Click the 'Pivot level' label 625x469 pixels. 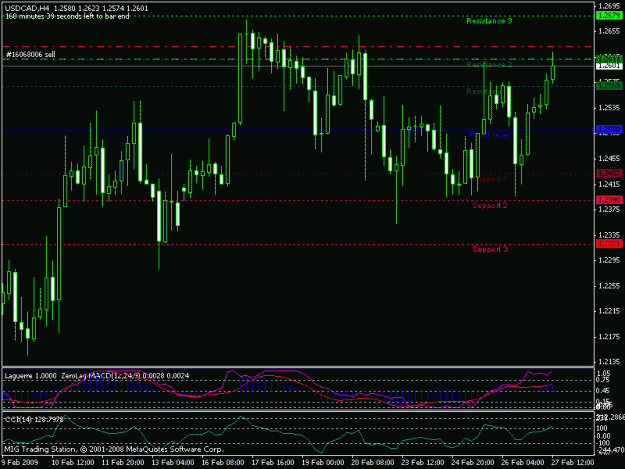click(489, 135)
